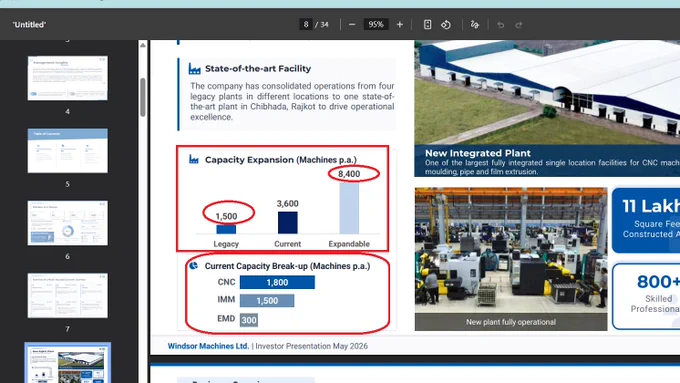Click the 'State-of-the-art Facility' heading
The image size is (680, 383).
pos(258,69)
